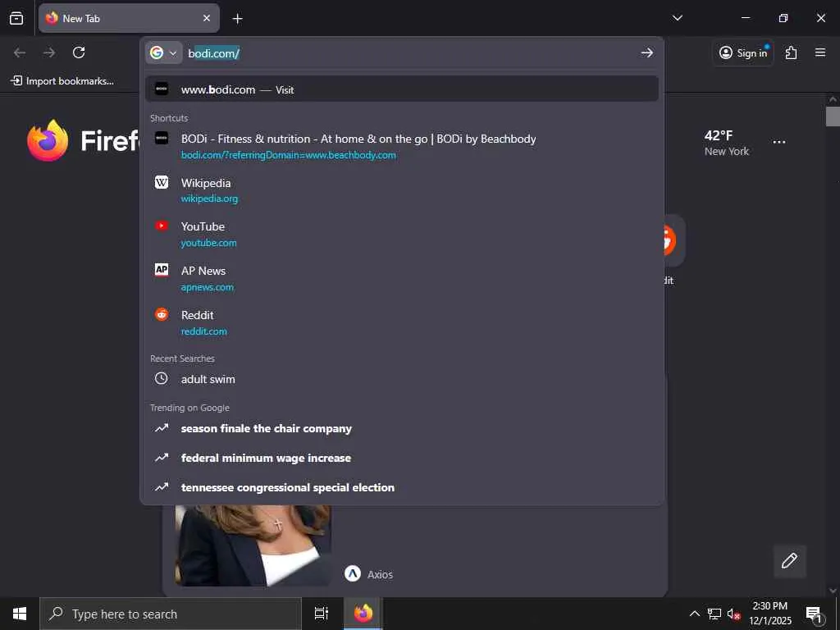Select recent search adult swim
The height and width of the screenshot is (630, 840).
pyautogui.click(x=402, y=379)
